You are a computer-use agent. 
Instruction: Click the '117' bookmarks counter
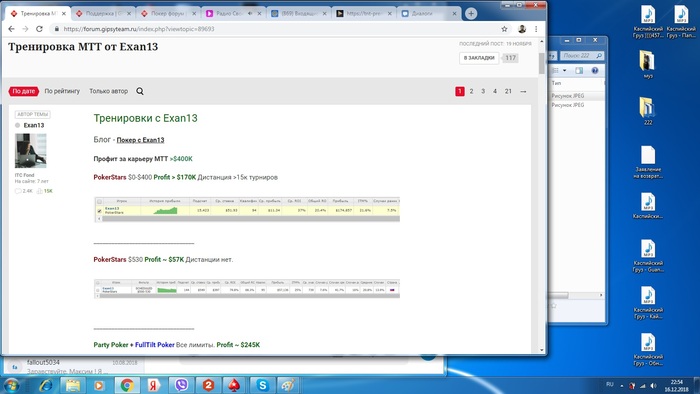pos(510,58)
